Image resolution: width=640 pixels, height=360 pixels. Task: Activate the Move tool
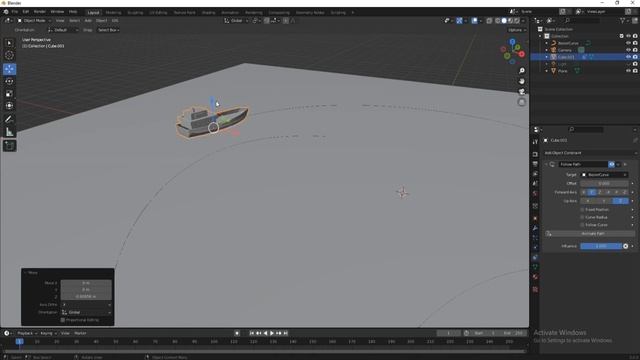9,69
